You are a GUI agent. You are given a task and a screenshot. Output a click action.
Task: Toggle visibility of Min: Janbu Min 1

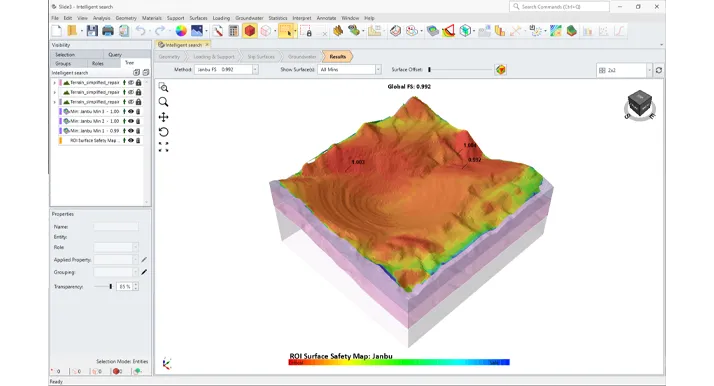131,131
